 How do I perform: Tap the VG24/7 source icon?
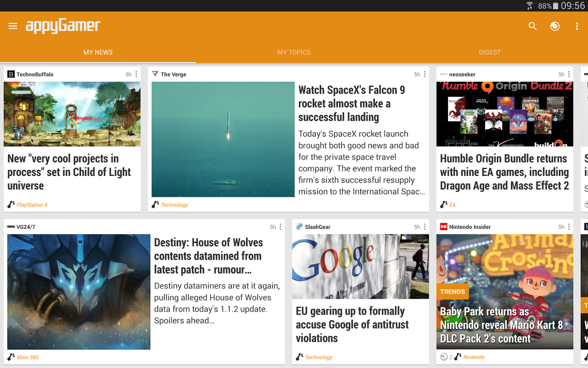(x=11, y=227)
